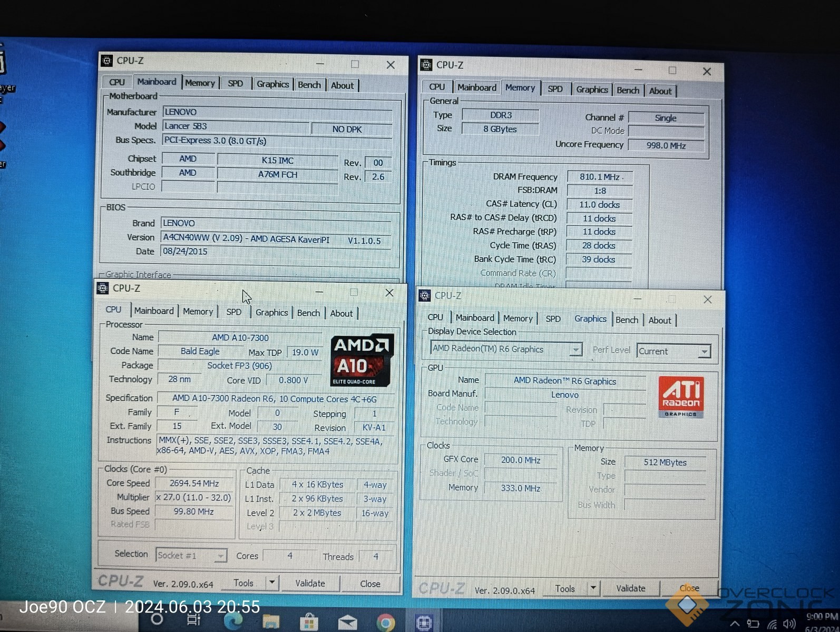
Task: Click the Uncore Frequency 998.0 MHz value
Action: pos(666,145)
